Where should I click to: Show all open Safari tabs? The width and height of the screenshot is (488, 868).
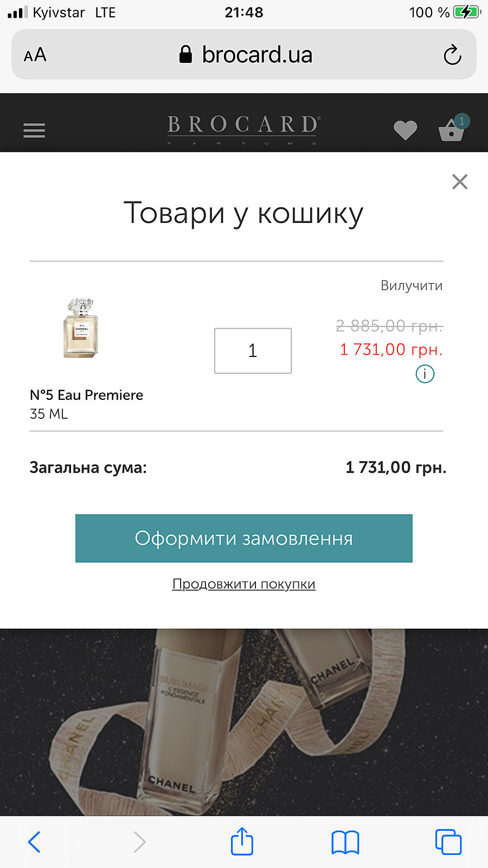tap(448, 842)
